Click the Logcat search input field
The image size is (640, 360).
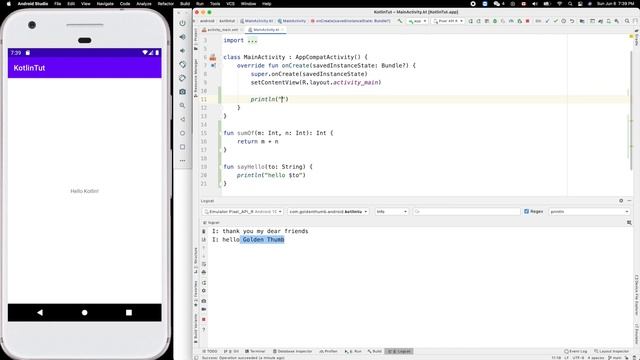467,211
